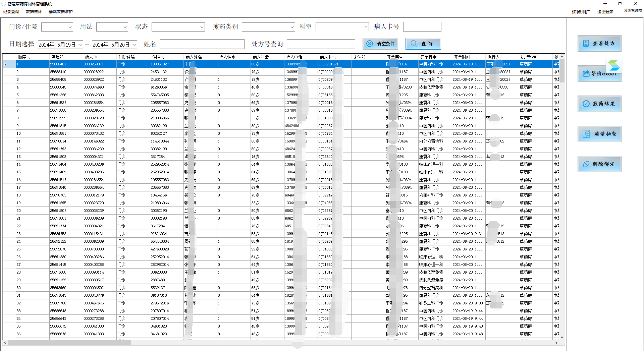This screenshot has width=644, height=351.
Task: Sort by 开单时间 column header
Action: click(469, 57)
